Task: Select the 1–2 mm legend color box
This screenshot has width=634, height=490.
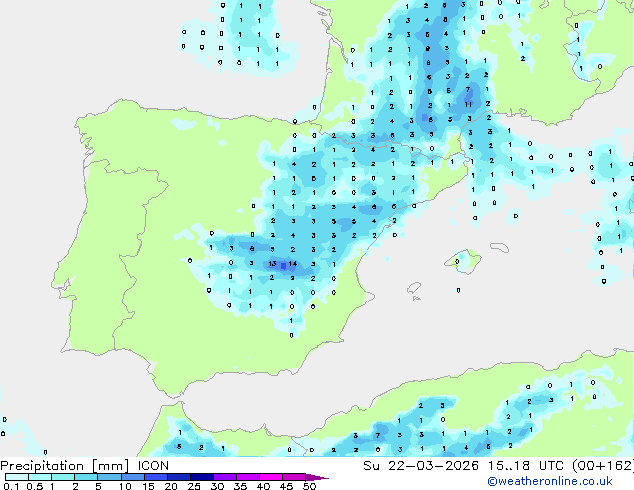Action: tap(63, 477)
